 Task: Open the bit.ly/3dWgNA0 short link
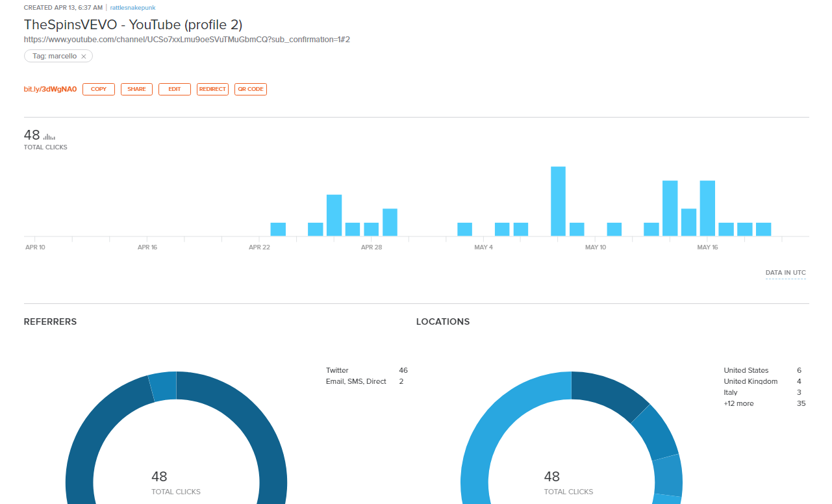pyautogui.click(x=50, y=89)
